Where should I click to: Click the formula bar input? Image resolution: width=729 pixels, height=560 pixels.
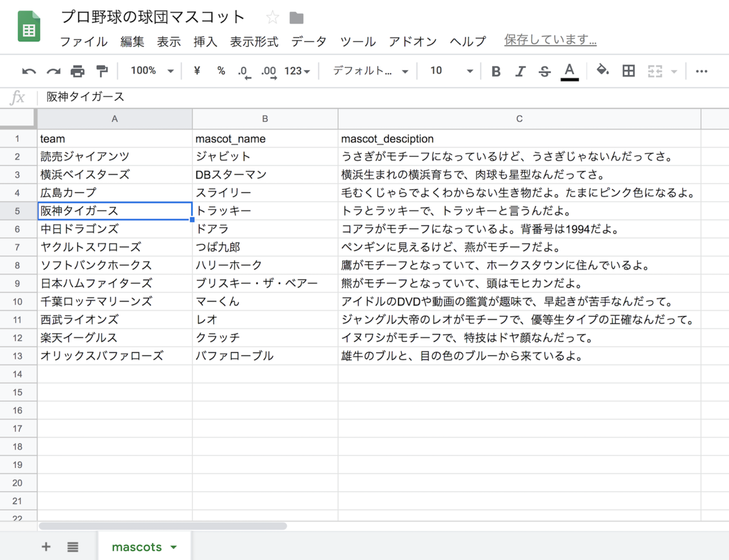click(x=383, y=97)
